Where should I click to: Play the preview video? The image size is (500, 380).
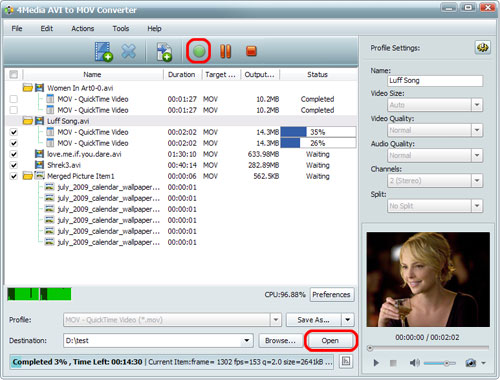pos(376,363)
